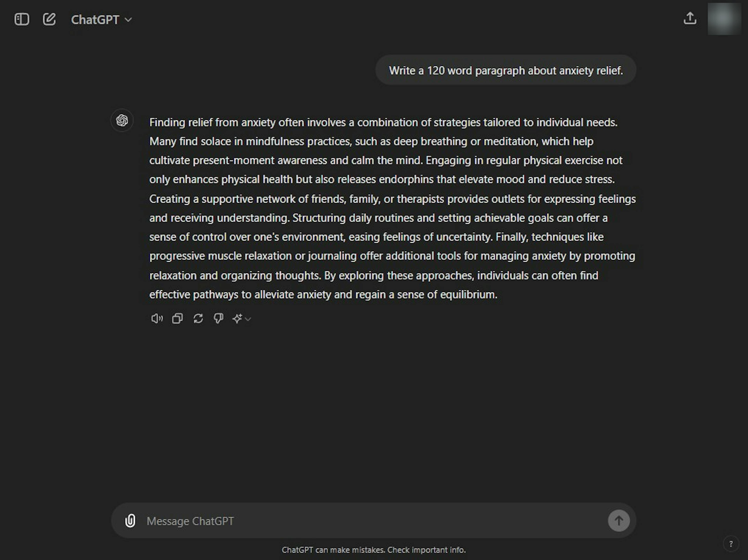Expand the small chevron next to sparkle
The width and height of the screenshot is (748, 560).
[248, 319]
